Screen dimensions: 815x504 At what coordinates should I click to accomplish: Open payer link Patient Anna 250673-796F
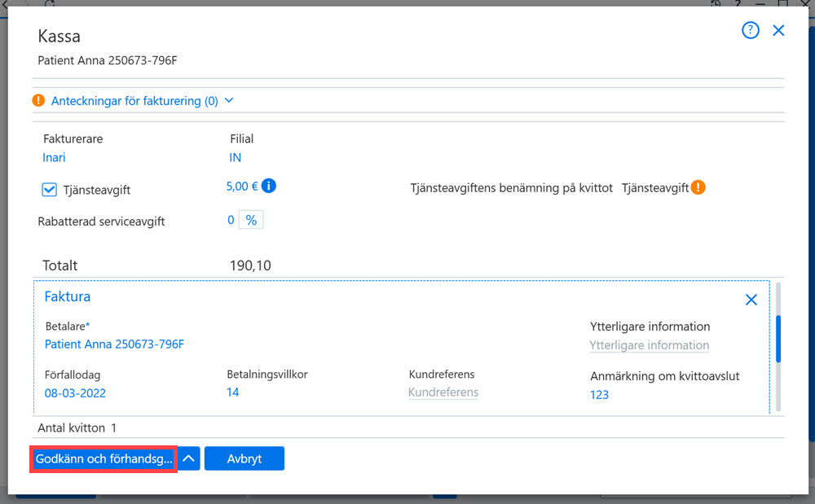114,344
